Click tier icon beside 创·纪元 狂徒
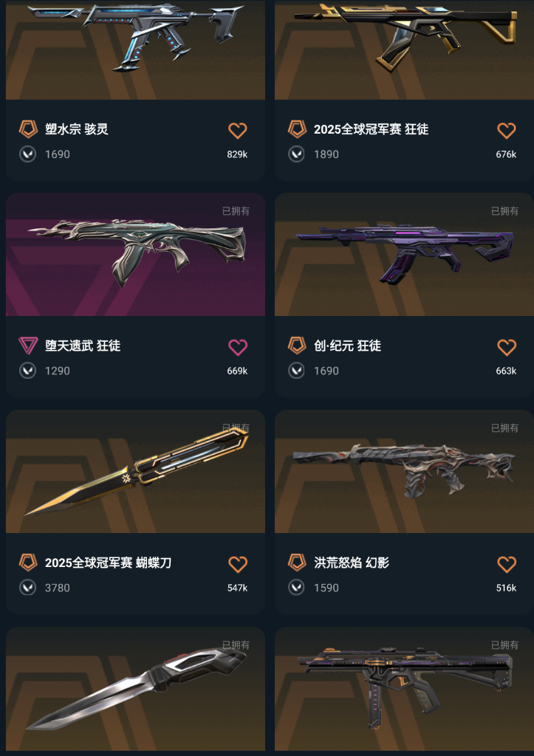 coord(297,346)
